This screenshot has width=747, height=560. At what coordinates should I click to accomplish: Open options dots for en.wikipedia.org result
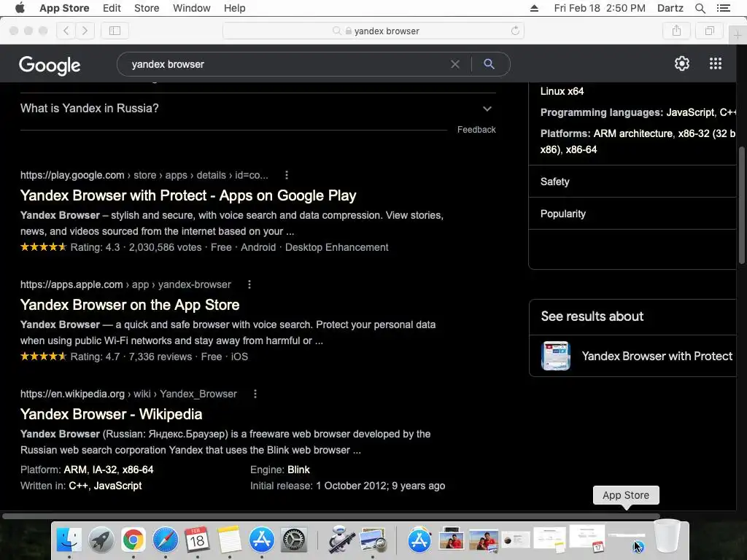click(x=255, y=394)
